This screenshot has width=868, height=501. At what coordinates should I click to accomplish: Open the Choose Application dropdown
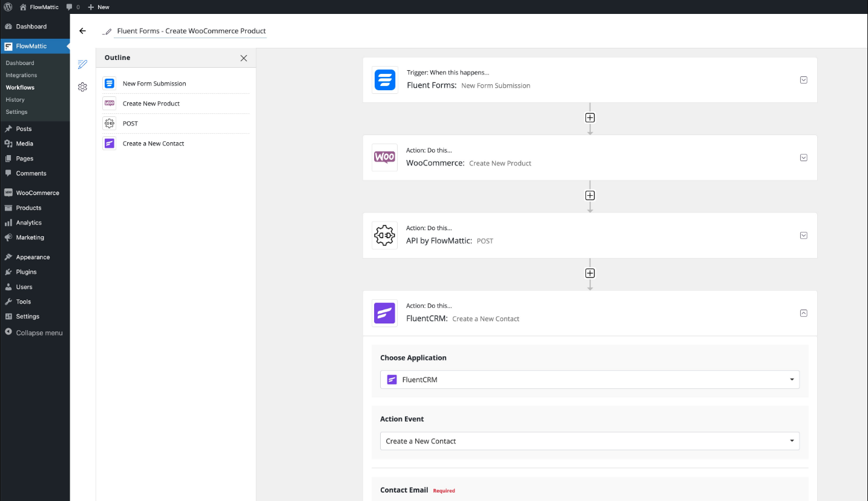(x=590, y=380)
